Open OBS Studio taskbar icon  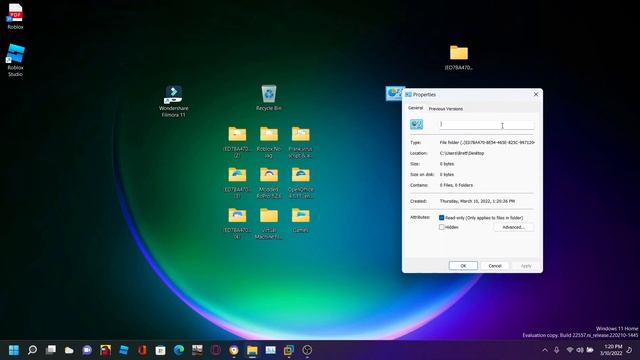click(307, 350)
